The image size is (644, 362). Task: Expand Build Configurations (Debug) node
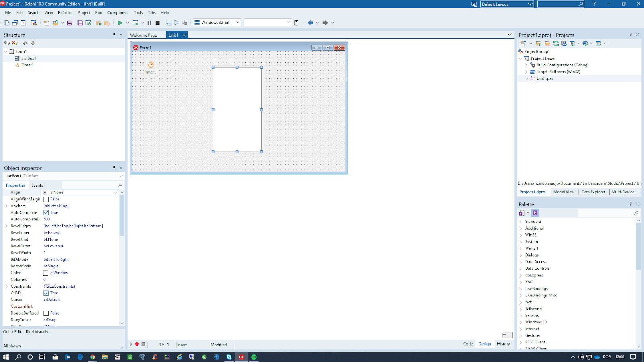click(x=526, y=65)
